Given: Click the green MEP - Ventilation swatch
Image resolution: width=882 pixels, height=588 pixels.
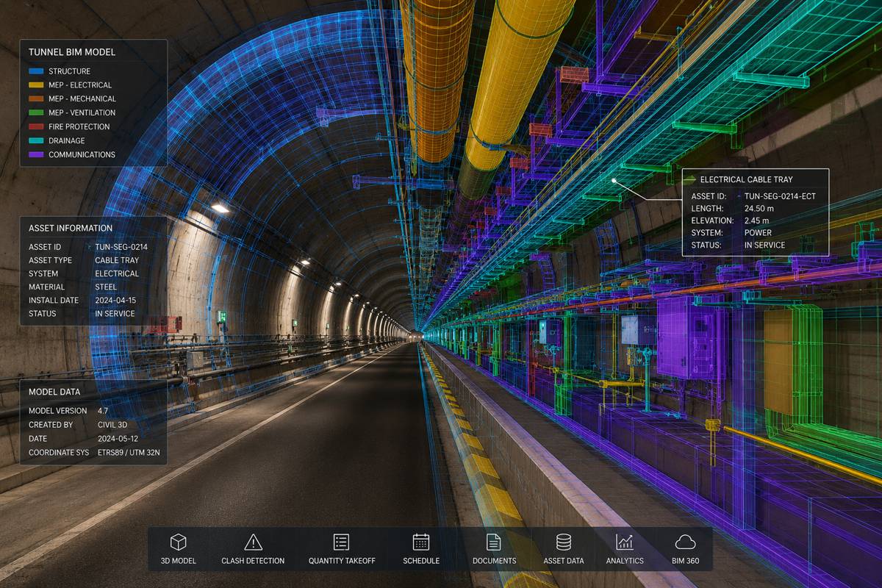Looking at the screenshot, I should click(x=36, y=113).
